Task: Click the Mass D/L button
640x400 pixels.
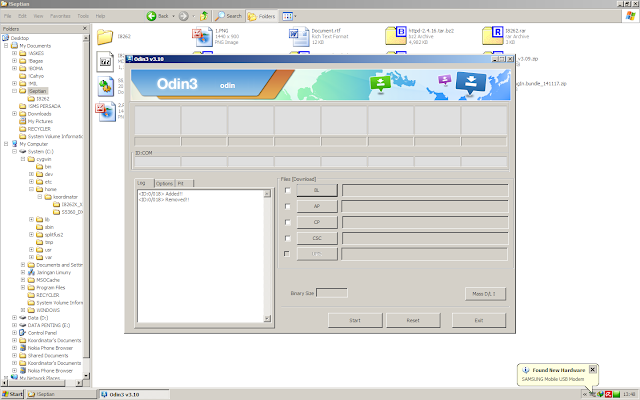Action: [485, 293]
